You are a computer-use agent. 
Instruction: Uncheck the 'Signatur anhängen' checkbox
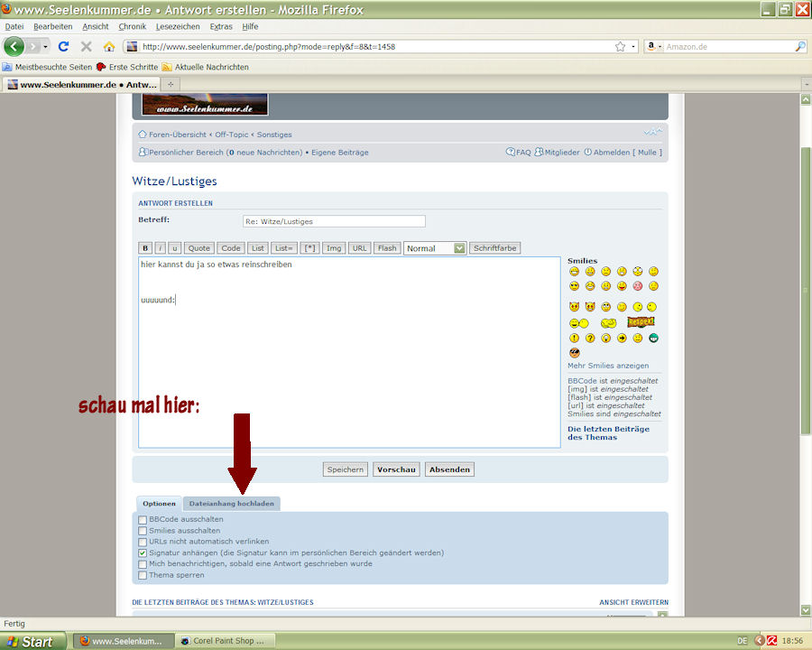tap(143, 552)
